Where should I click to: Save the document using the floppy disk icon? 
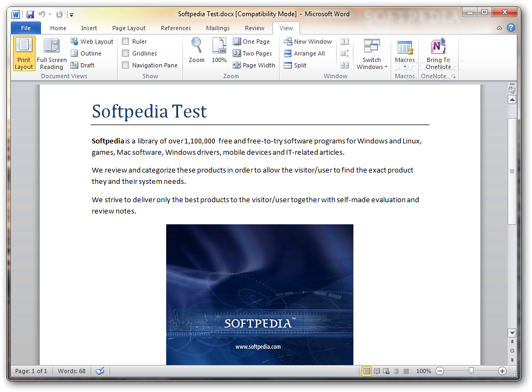(30, 15)
